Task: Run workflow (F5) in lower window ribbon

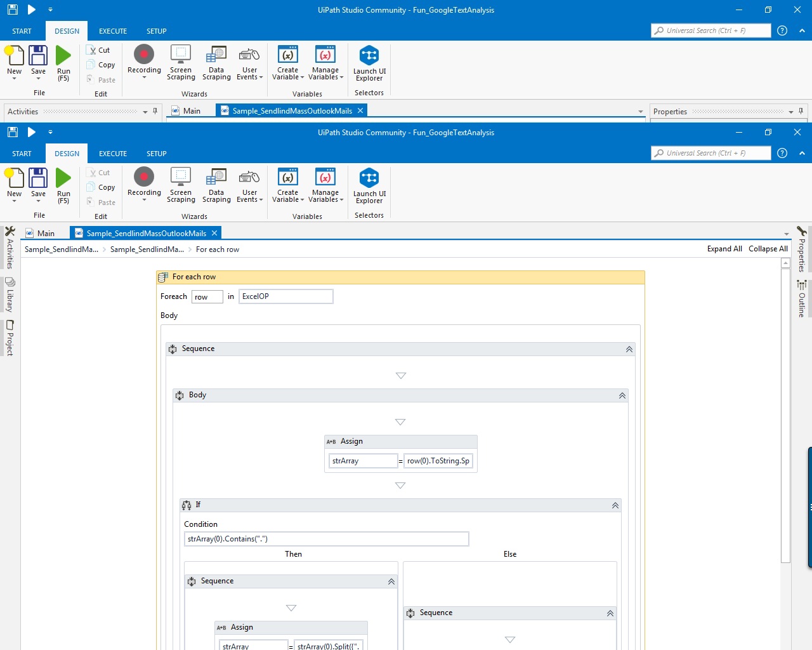Action: click(x=63, y=185)
